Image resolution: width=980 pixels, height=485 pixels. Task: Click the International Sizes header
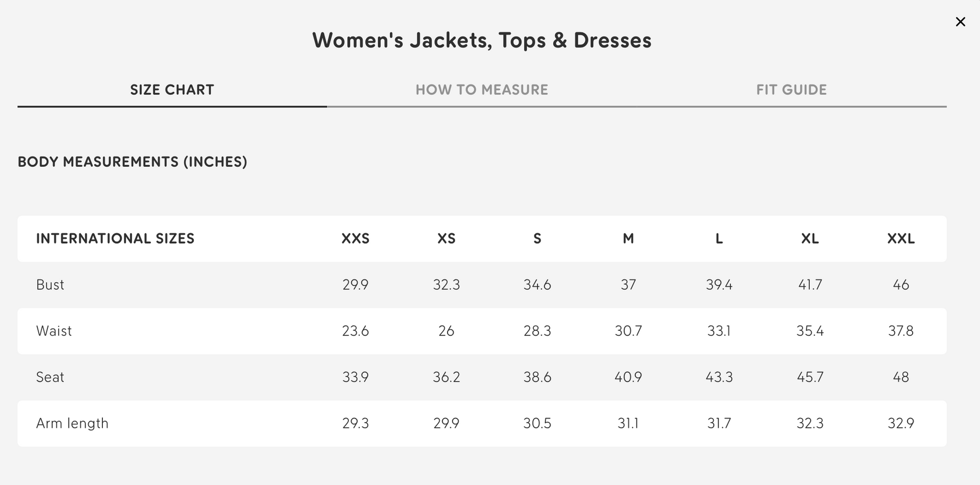coord(115,239)
